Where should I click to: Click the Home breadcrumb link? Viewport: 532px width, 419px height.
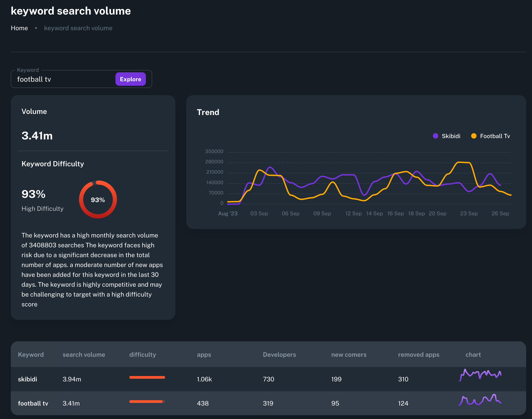[x=19, y=28]
